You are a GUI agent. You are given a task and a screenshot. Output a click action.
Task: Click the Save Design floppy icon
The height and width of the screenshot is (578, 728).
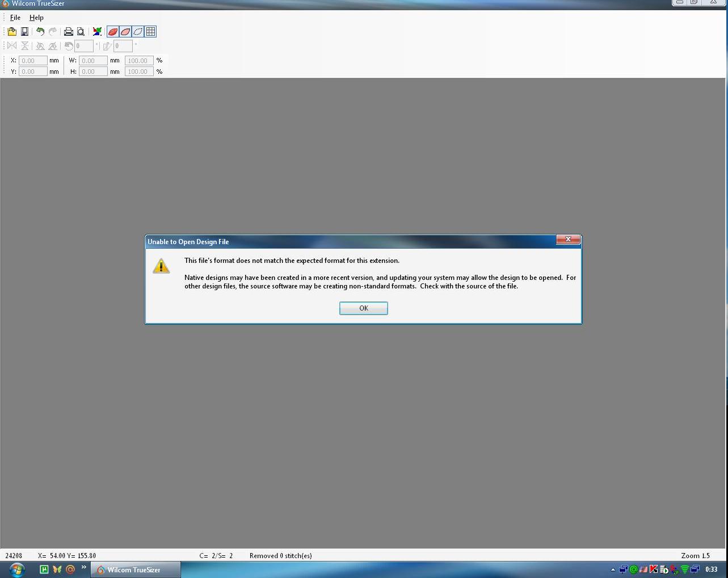pyautogui.click(x=24, y=32)
